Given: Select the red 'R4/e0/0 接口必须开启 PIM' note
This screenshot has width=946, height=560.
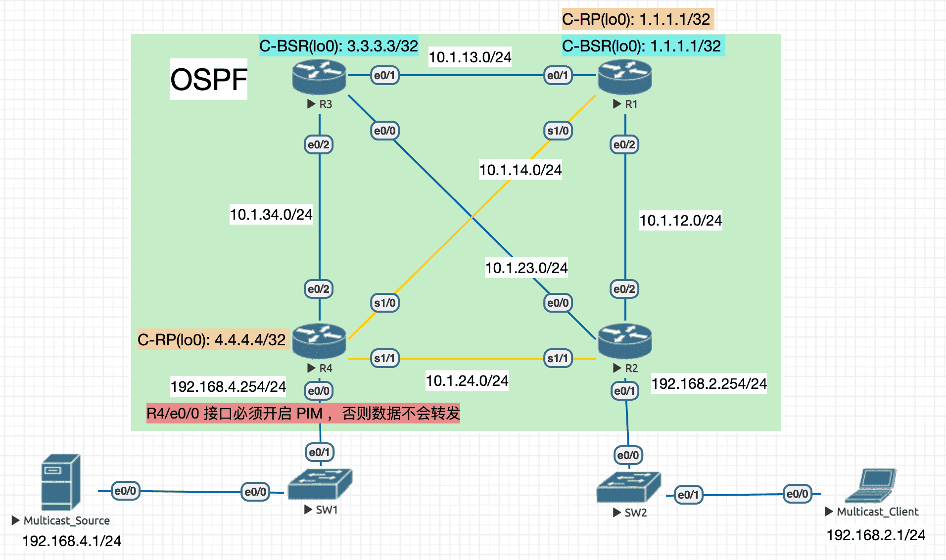Looking at the screenshot, I should (303, 413).
